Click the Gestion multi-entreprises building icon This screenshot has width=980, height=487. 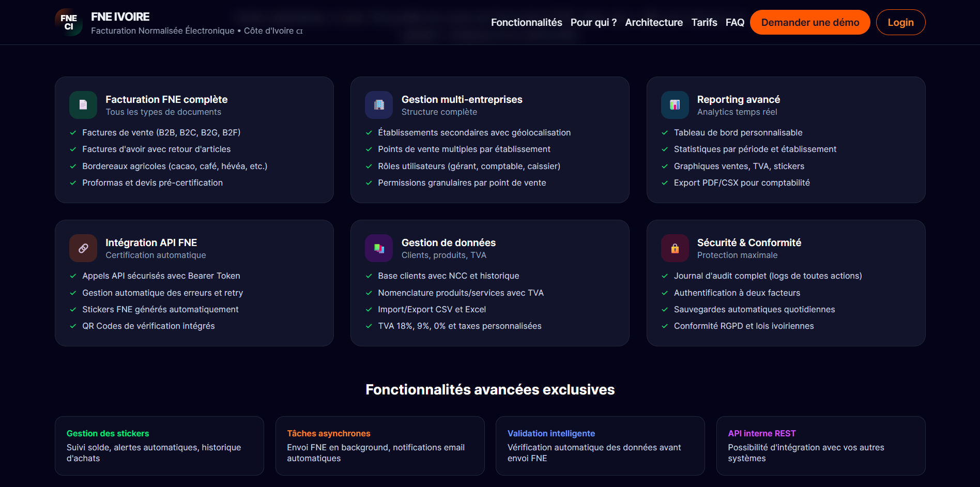379,105
